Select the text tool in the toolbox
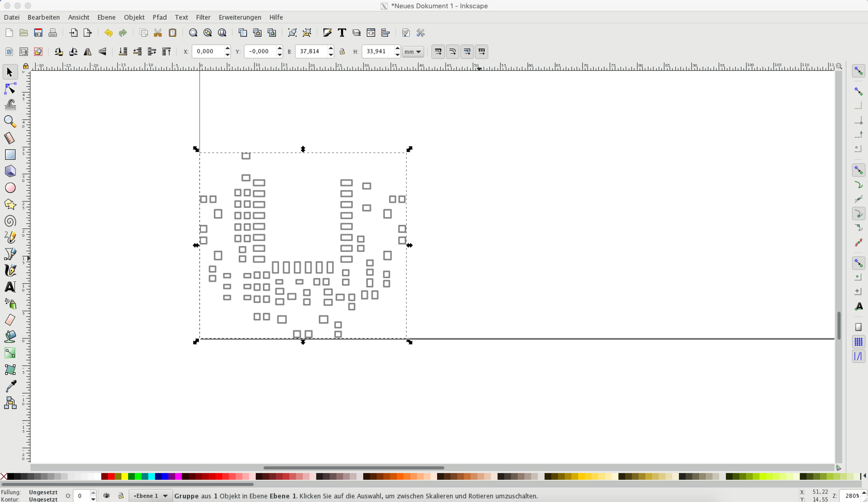 10,287
